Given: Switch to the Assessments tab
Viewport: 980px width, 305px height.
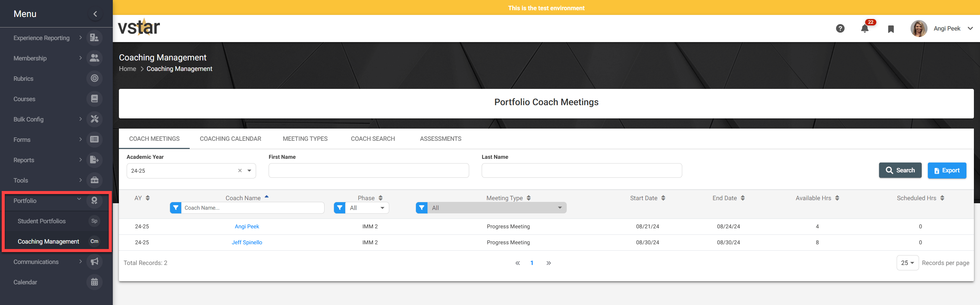Looking at the screenshot, I should tap(441, 139).
